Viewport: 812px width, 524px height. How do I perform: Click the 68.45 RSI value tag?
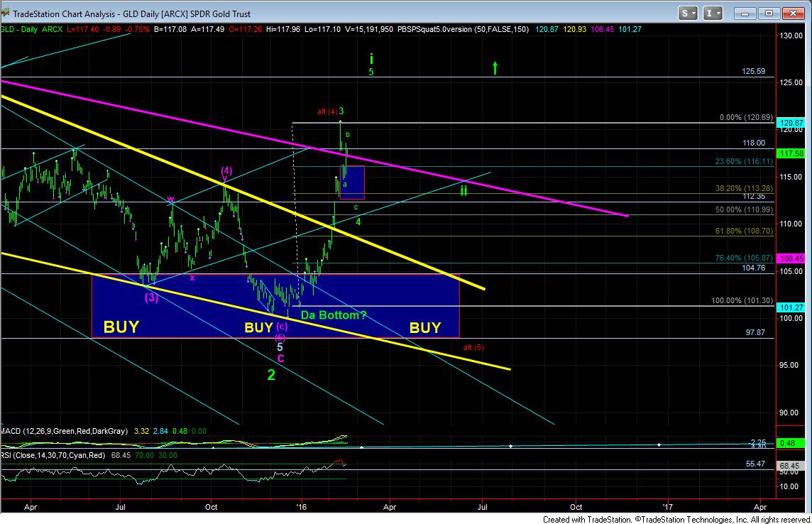[x=790, y=466]
